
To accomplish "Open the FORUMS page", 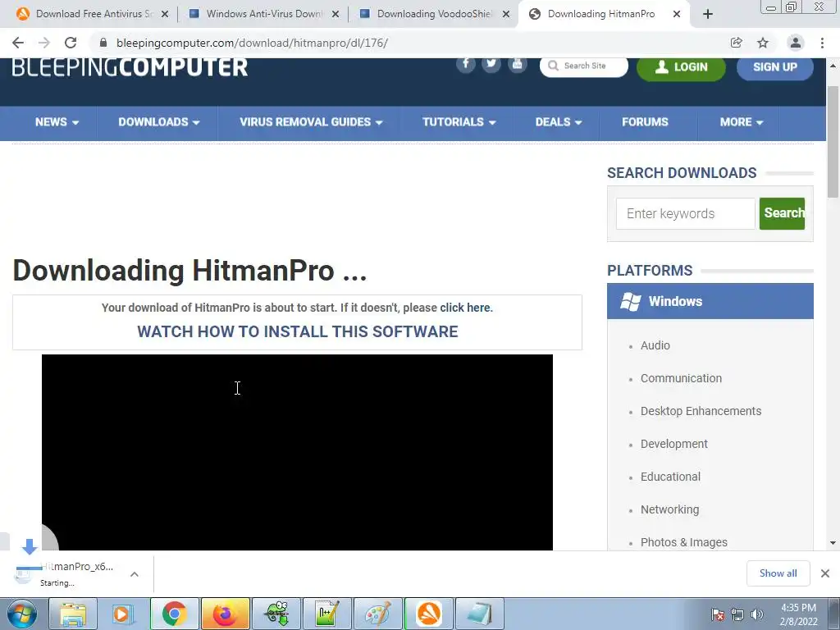I will pyautogui.click(x=645, y=122).
